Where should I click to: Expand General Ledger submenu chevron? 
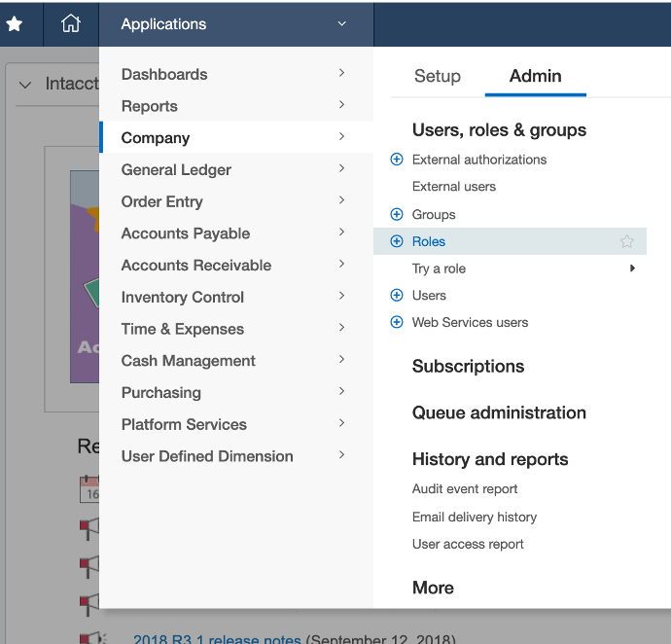point(341,168)
